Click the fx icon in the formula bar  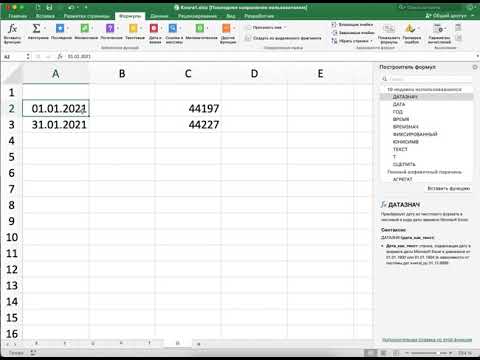60,56
